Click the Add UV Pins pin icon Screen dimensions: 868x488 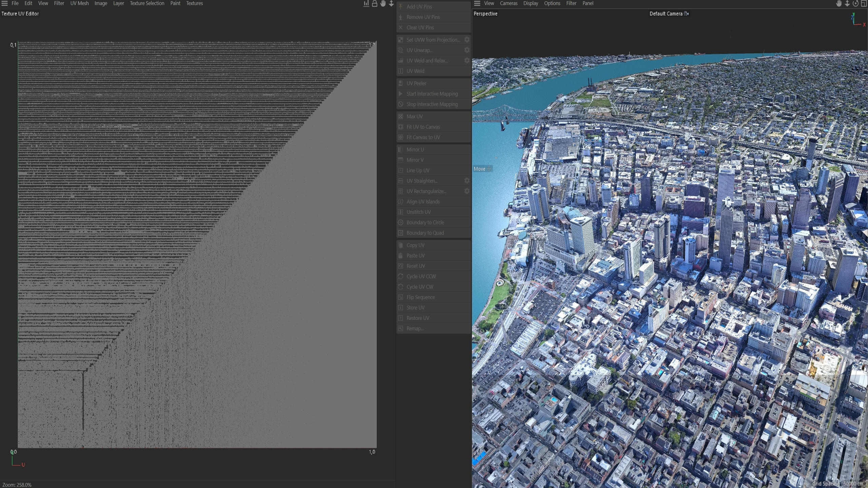click(400, 6)
